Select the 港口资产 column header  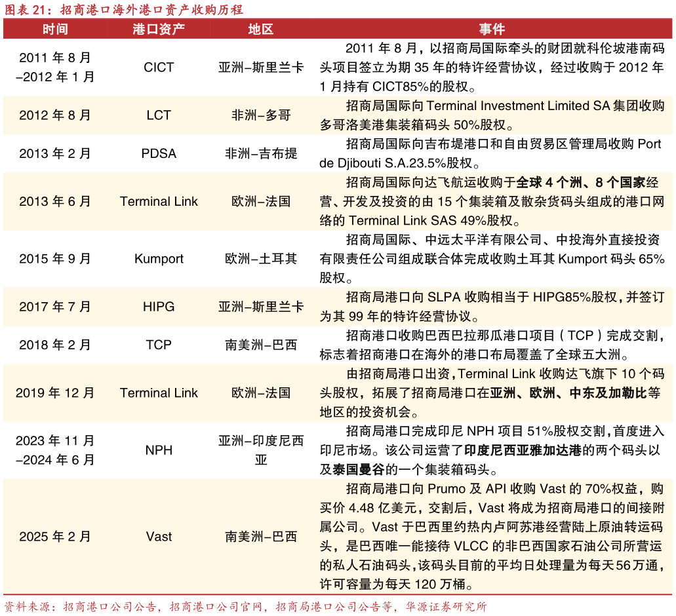(159, 29)
